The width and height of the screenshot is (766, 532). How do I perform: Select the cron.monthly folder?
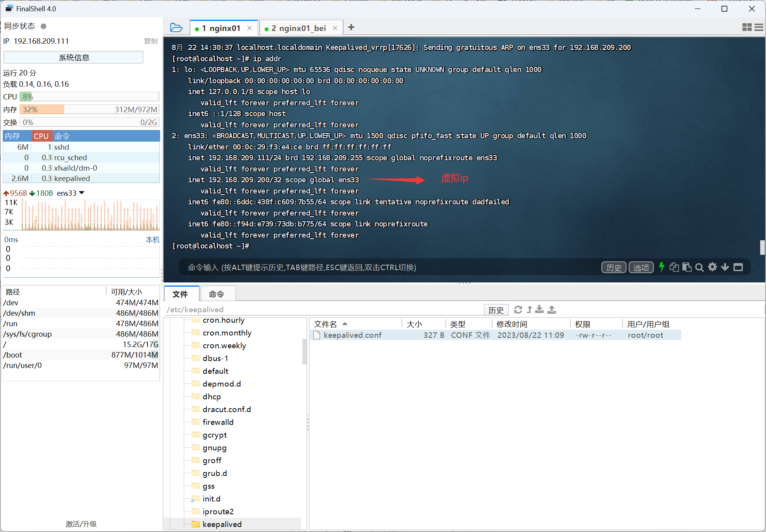(x=227, y=333)
